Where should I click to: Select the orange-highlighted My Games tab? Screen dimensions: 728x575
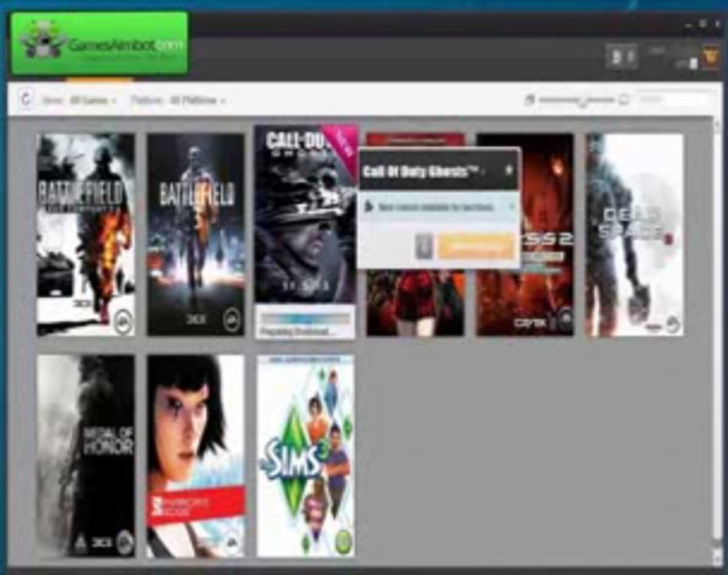99,80
